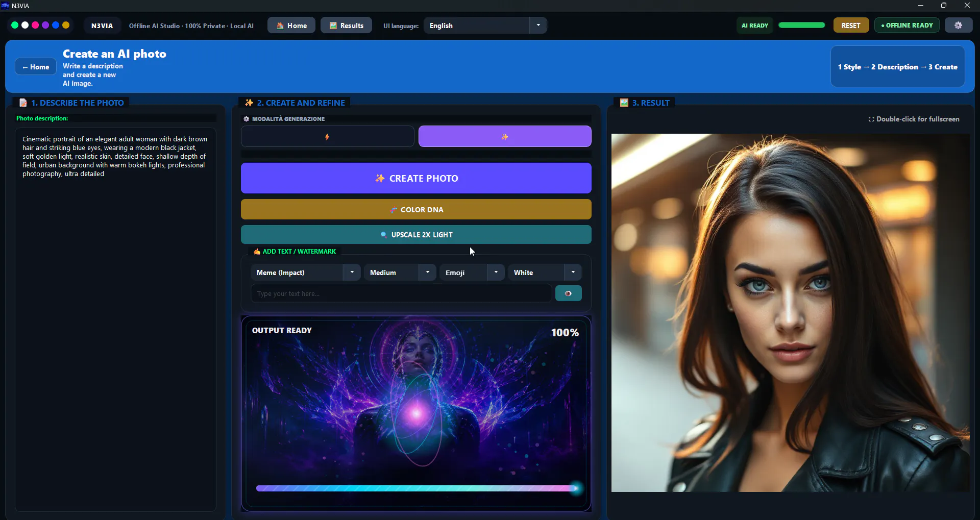
Task: Click the Color DNA button
Action: point(416,209)
